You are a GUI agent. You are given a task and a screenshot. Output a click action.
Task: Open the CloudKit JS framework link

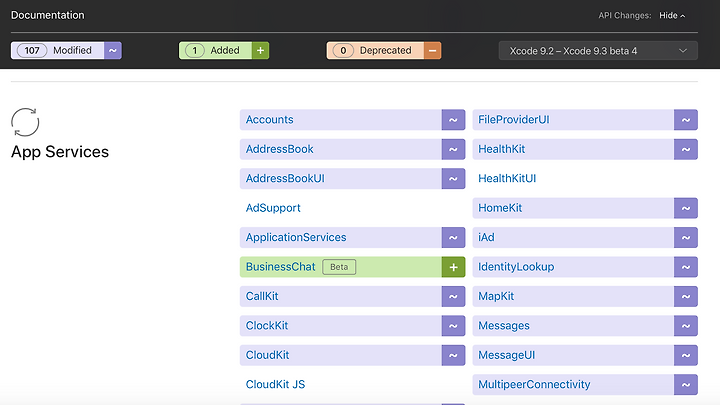(x=276, y=384)
